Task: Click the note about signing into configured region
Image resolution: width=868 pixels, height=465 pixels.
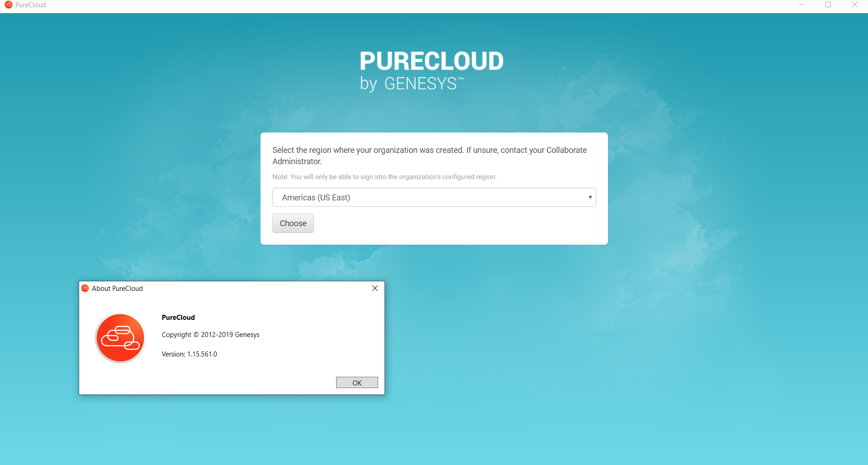Action: coord(384,177)
